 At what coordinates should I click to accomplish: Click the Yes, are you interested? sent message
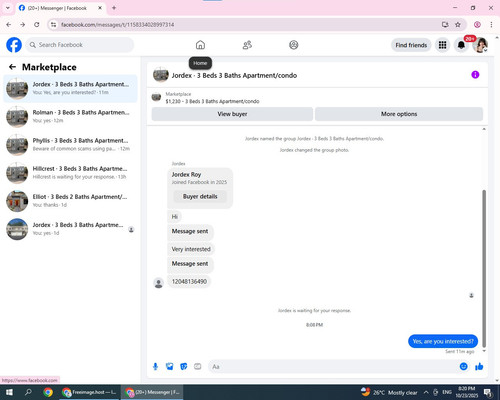[x=443, y=341]
